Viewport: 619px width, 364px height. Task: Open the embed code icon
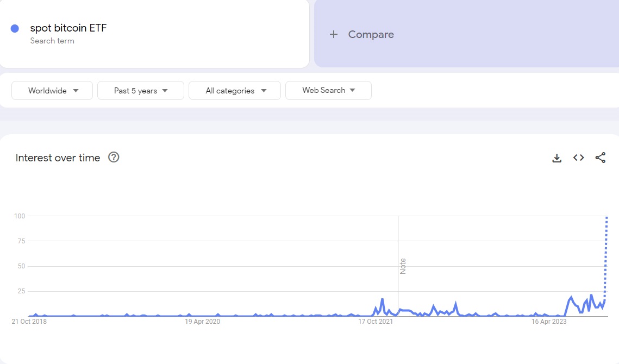[578, 158]
